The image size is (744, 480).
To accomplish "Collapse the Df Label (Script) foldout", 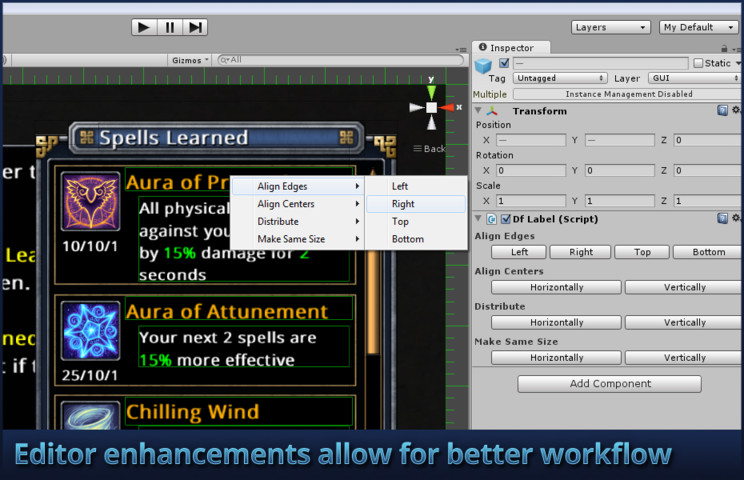I will click(478, 219).
